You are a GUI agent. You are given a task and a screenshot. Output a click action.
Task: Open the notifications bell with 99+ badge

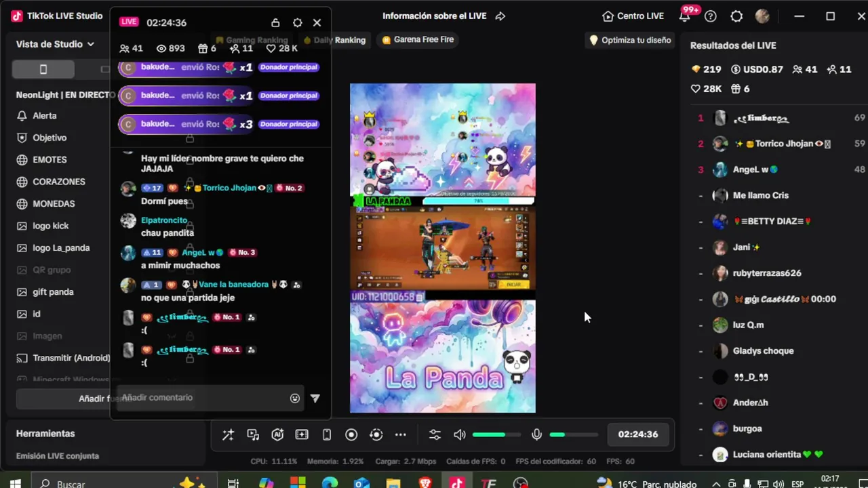pyautogui.click(x=686, y=16)
